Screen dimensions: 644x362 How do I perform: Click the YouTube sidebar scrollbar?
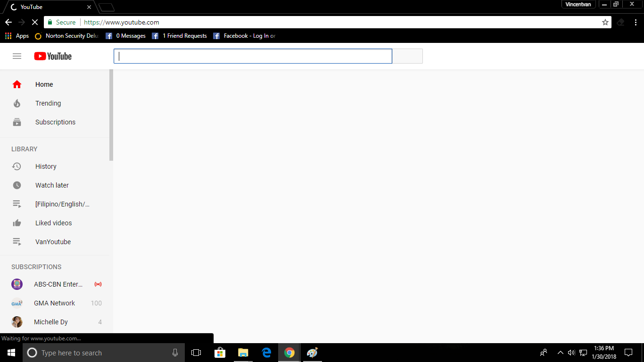click(x=111, y=115)
